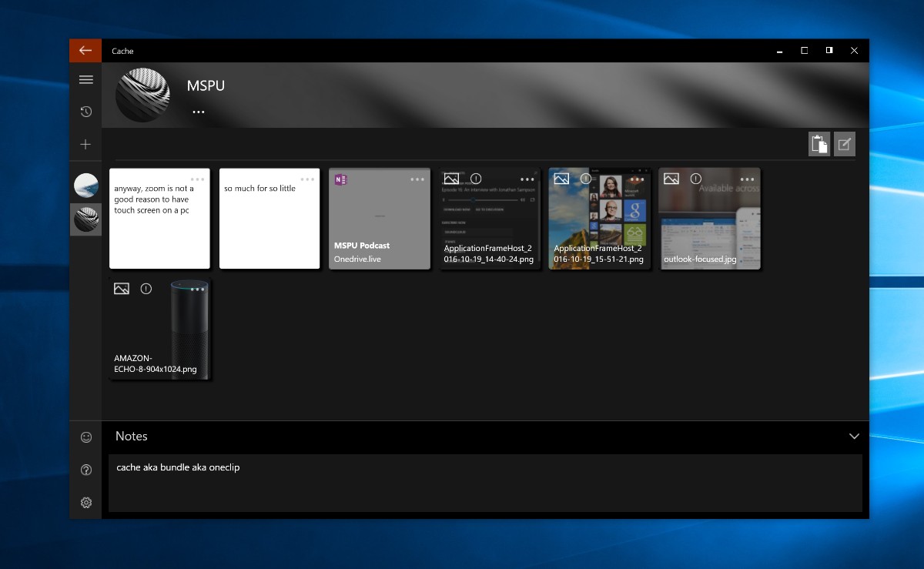Close the Cache window
The width and height of the screenshot is (924, 569).
[854, 51]
